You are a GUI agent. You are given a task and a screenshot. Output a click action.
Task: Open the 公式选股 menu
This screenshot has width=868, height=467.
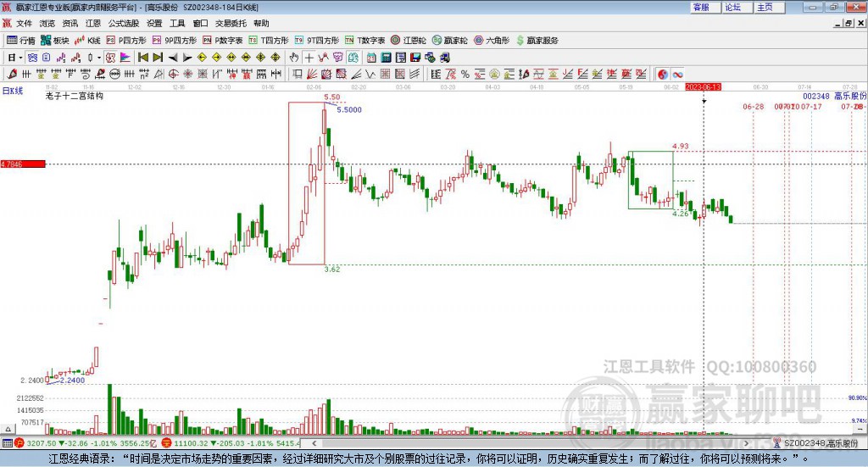(x=124, y=23)
